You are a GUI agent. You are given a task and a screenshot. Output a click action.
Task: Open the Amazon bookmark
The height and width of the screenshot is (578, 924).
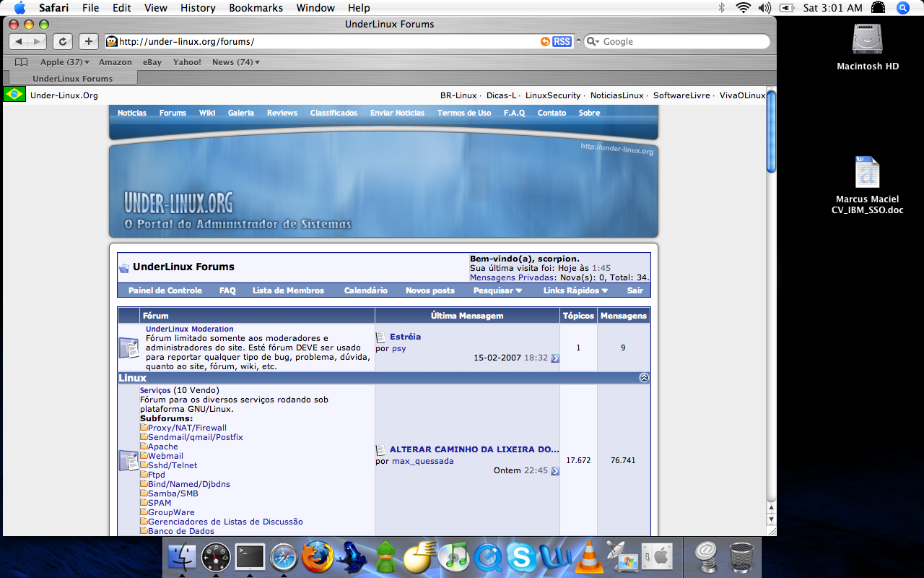[115, 62]
